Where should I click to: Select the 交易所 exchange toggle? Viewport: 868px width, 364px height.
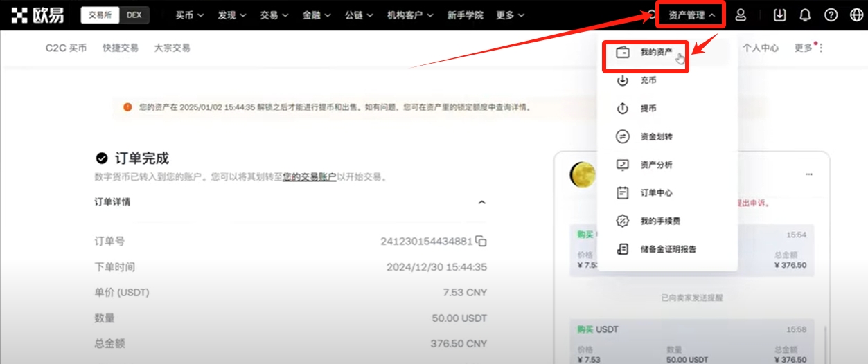pos(100,15)
